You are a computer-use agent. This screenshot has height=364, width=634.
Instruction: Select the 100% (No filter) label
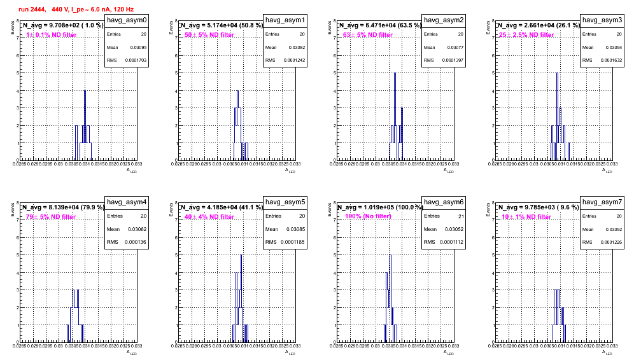(368, 216)
